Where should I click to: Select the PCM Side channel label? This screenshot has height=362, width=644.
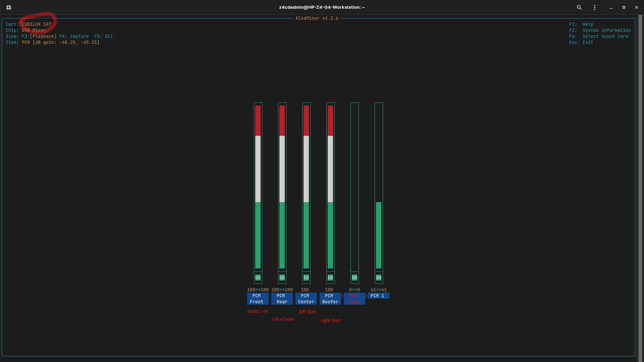pos(354,299)
